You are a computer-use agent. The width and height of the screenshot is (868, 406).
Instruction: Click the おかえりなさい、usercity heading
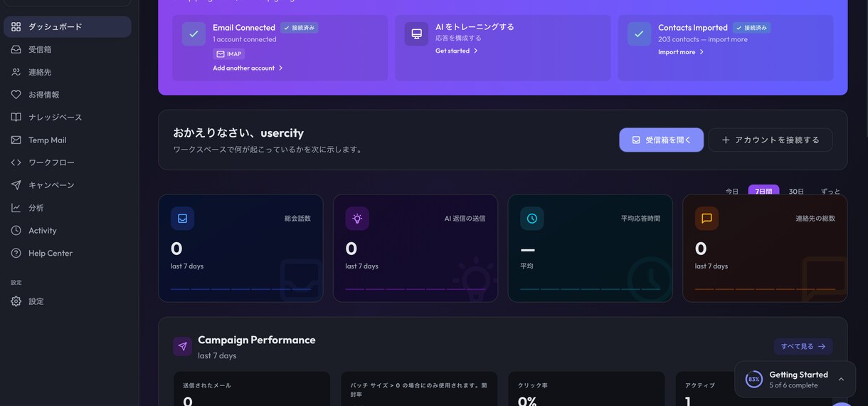coord(238,133)
